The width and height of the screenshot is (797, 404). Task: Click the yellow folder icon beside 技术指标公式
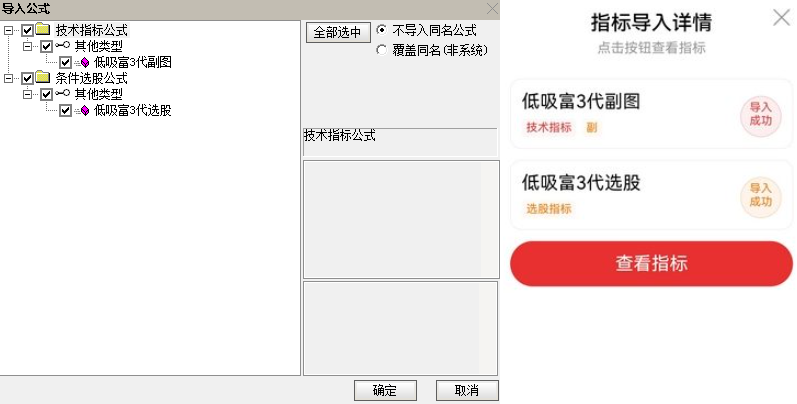point(43,29)
